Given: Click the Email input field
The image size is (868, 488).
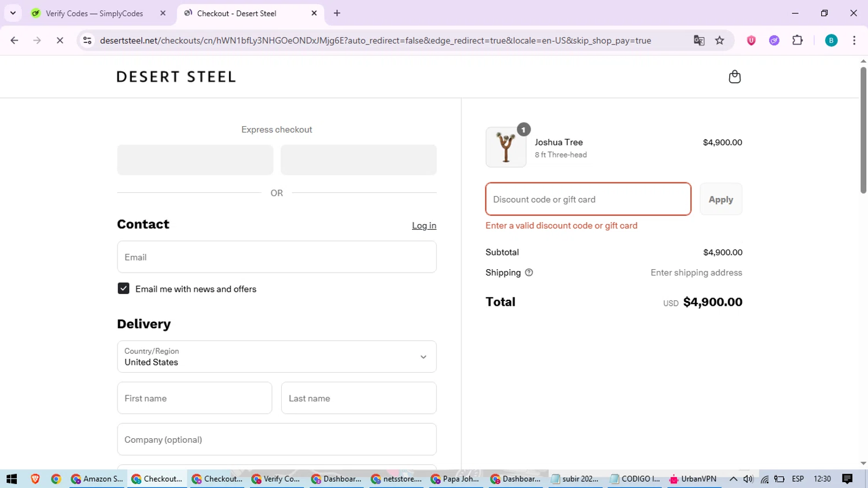Looking at the screenshot, I should 277,257.
